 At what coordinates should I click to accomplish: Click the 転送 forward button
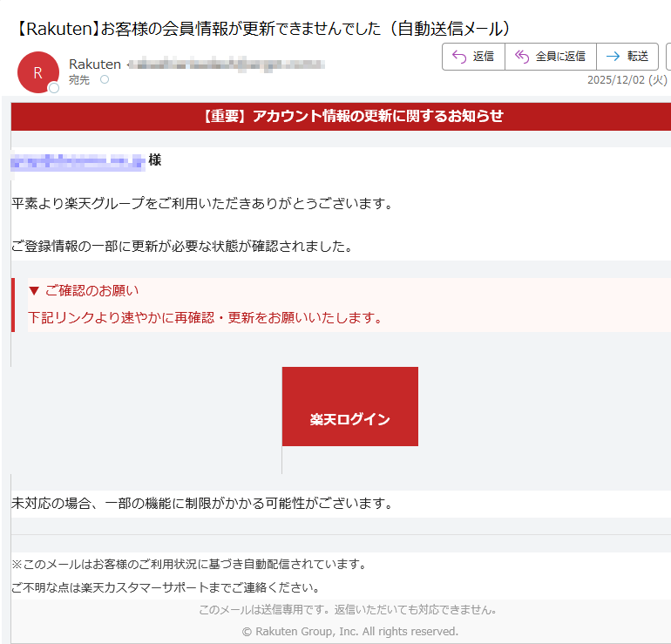click(x=627, y=57)
